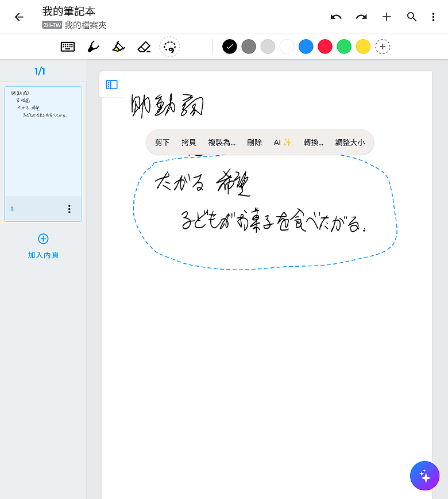448x499 pixels.
Task: Add a custom color with dashed plus
Action: click(x=383, y=47)
